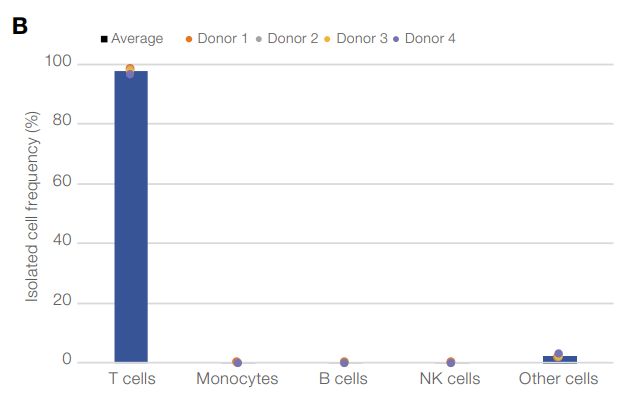The height and width of the screenshot is (407, 636).
Task: Click the tall blue T cells bar
Action: 131,220
